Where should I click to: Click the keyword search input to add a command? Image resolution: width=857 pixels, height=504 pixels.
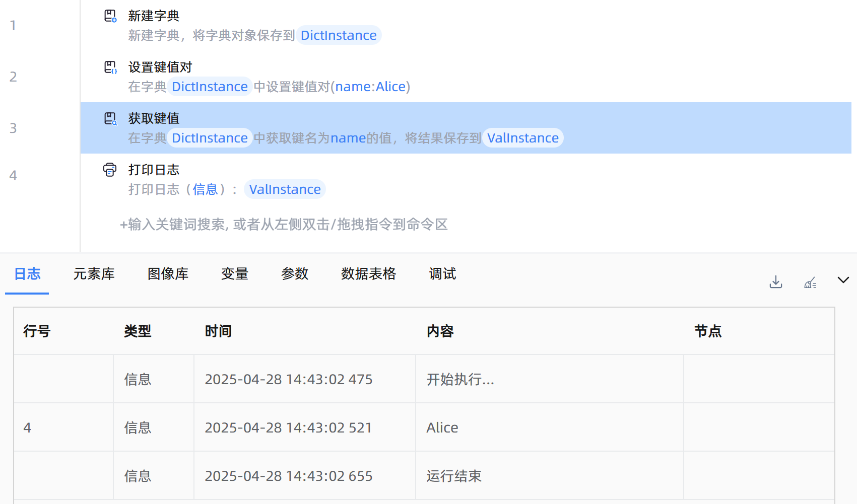(x=284, y=225)
